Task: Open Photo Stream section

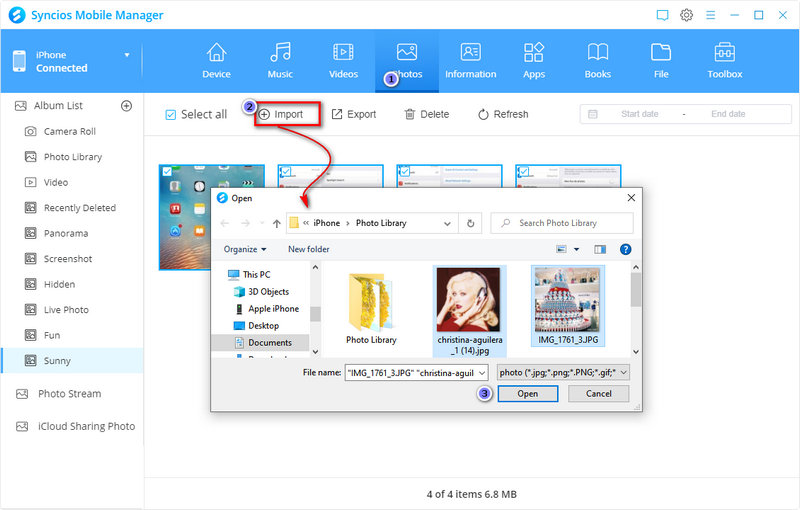Action: coord(69,394)
